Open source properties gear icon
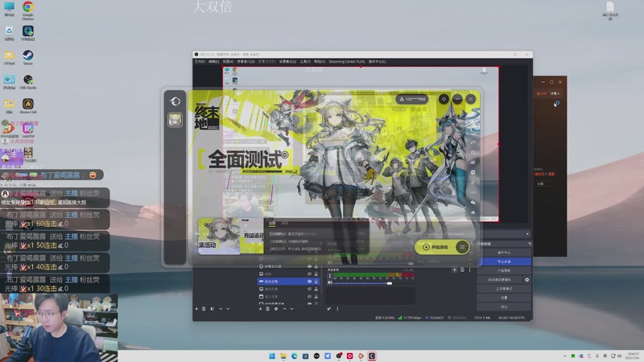 click(276, 309)
